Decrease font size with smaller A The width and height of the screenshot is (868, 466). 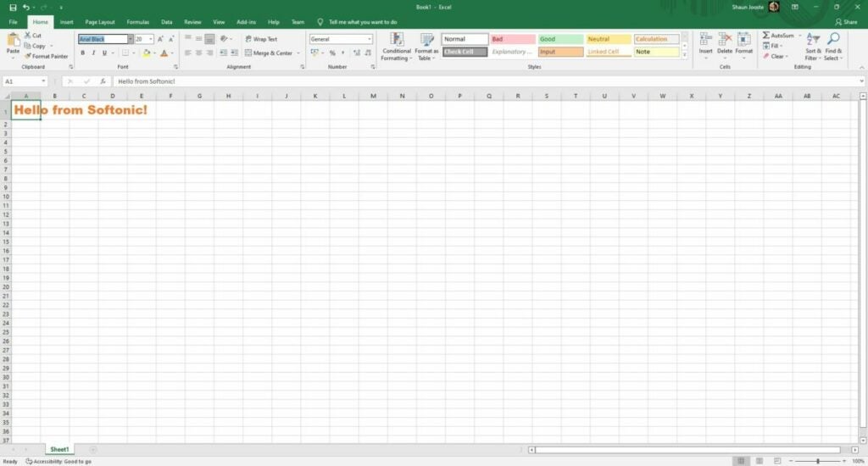171,39
